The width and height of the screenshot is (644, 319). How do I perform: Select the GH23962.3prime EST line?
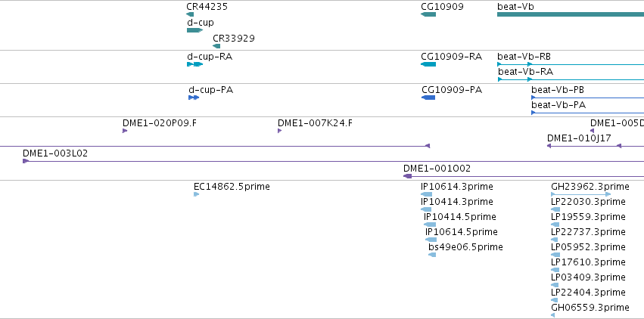point(580,194)
